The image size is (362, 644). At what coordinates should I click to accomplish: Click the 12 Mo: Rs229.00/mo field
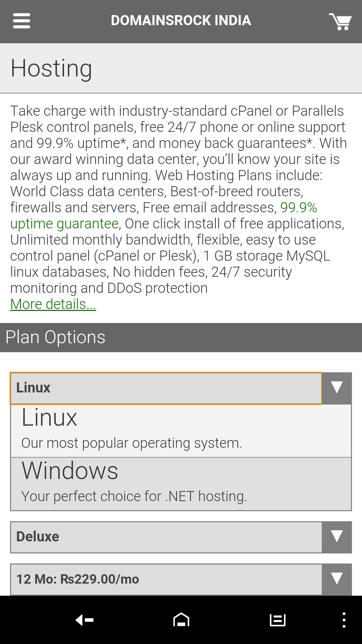pyautogui.click(x=166, y=579)
